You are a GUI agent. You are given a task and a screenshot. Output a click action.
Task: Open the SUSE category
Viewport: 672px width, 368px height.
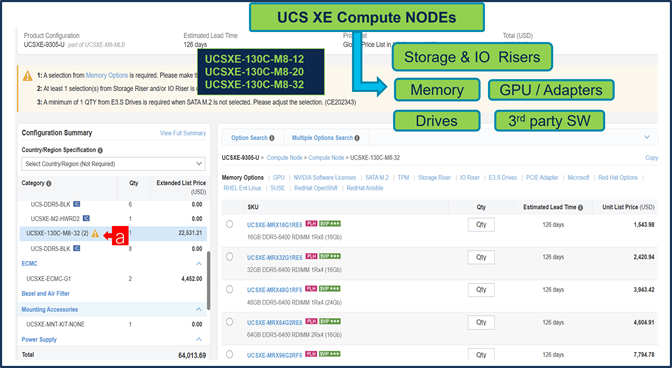(278, 188)
